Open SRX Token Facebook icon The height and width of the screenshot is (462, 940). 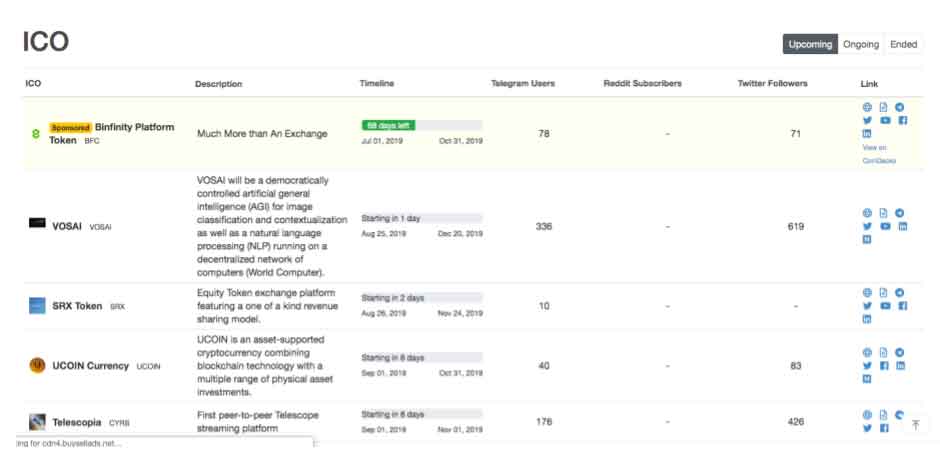[x=903, y=306]
